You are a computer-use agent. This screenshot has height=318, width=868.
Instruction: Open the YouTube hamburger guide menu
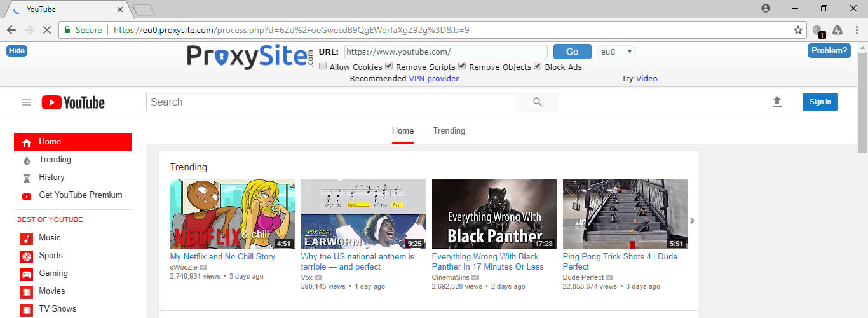click(x=26, y=102)
